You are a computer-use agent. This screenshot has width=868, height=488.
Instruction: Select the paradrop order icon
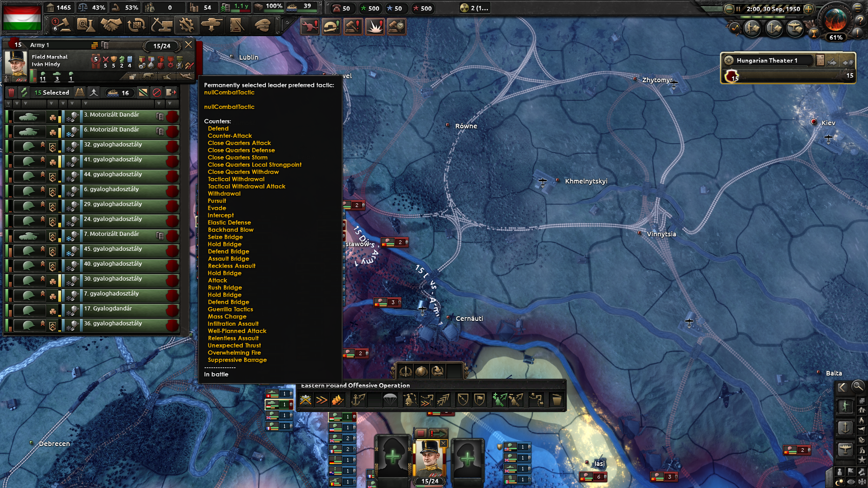(x=390, y=400)
